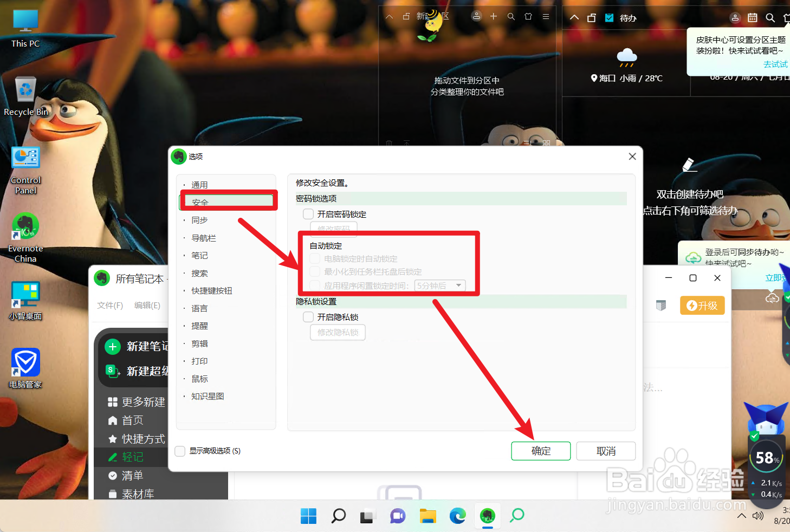790x532 pixels.
Task: Select the Recycle Bin desktop icon
Action: tap(25, 96)
